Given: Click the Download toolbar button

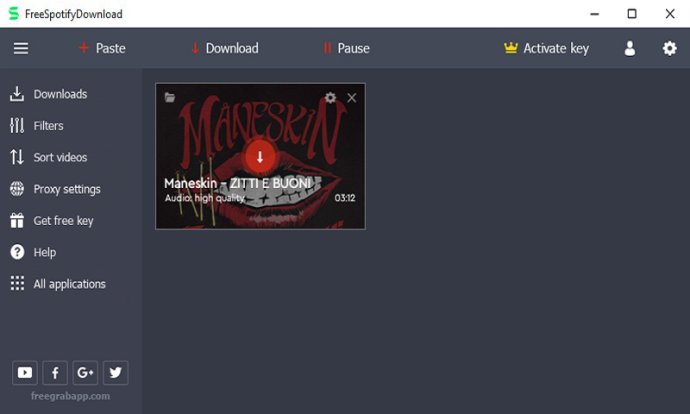Looking at the screenshot, I should click(225, 48).
